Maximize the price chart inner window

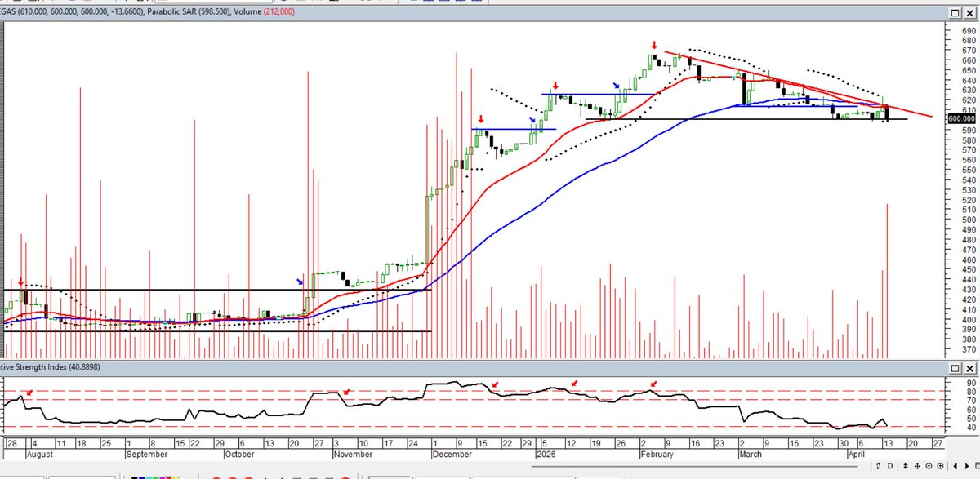pos(955,13)
